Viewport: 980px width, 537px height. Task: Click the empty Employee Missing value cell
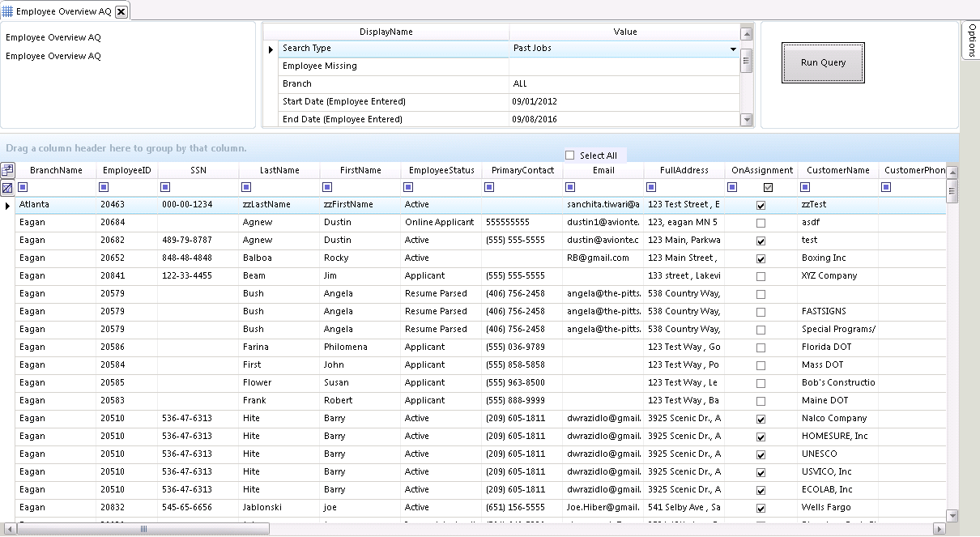624,66
